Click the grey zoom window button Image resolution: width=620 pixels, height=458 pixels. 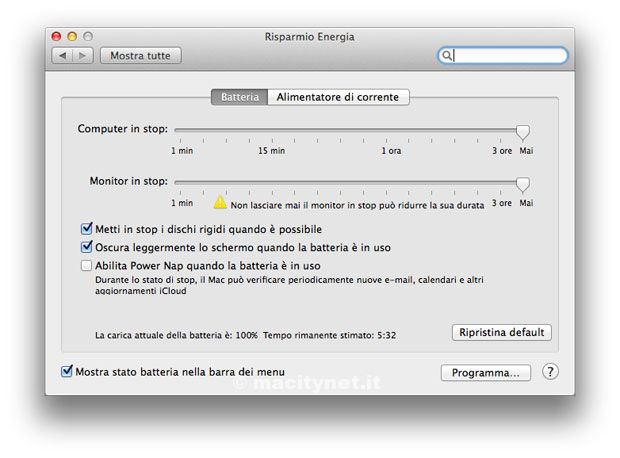88,36
